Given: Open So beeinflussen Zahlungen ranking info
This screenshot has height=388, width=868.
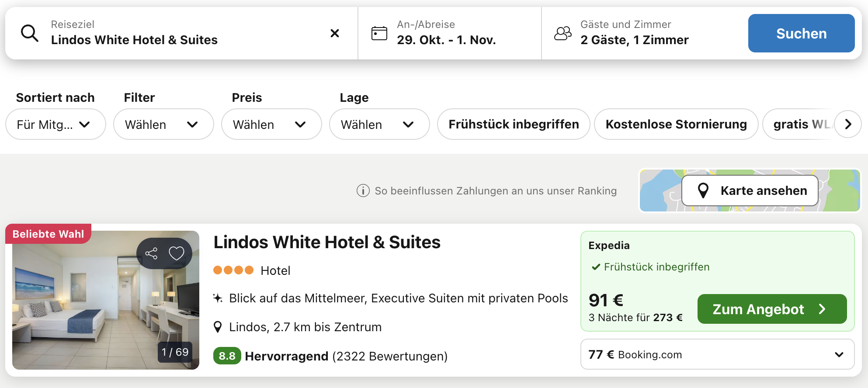Looking at the screenshot, I should click(x=496, y=191).
